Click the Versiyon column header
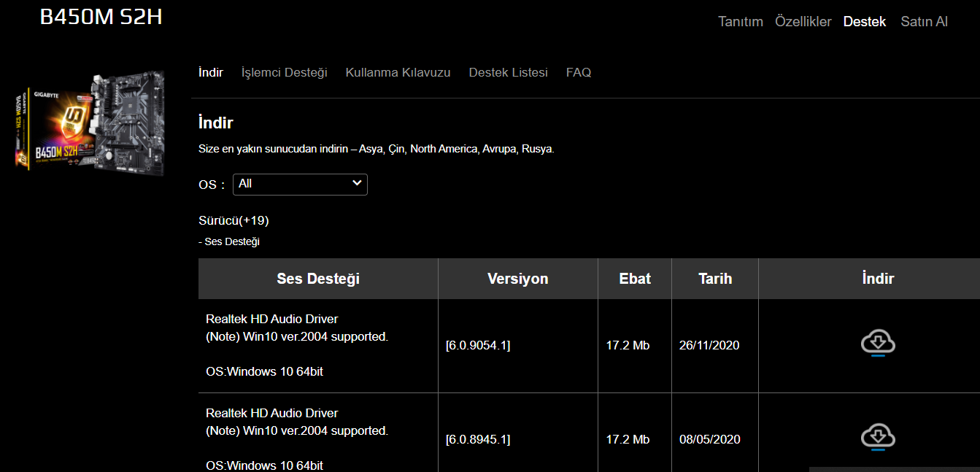The image size is (980, 472). 518,279
